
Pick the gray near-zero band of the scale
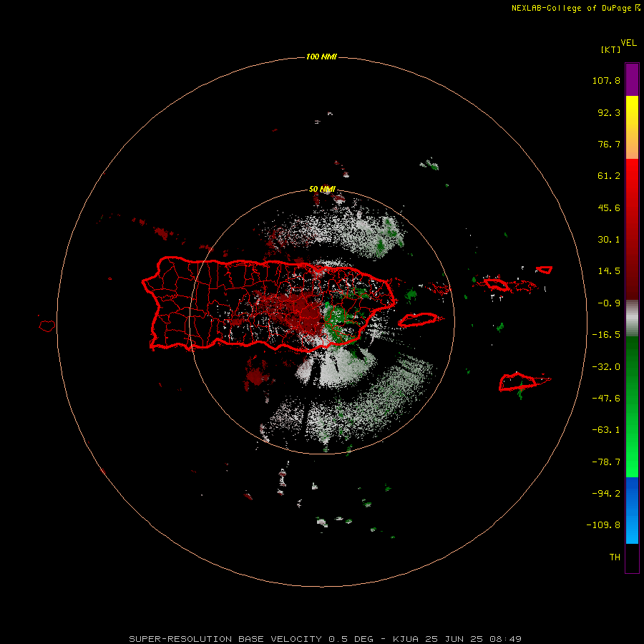pyautogui.click(x=632, y=318)
